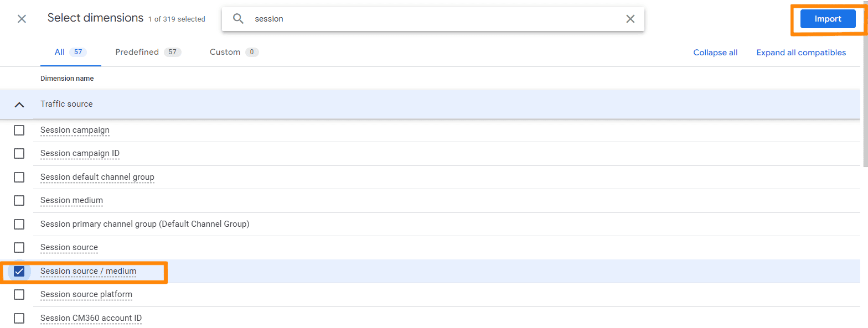Click the search magnifier icon
This screenshot has width=868, height=328.
click(x=239, y=19)
